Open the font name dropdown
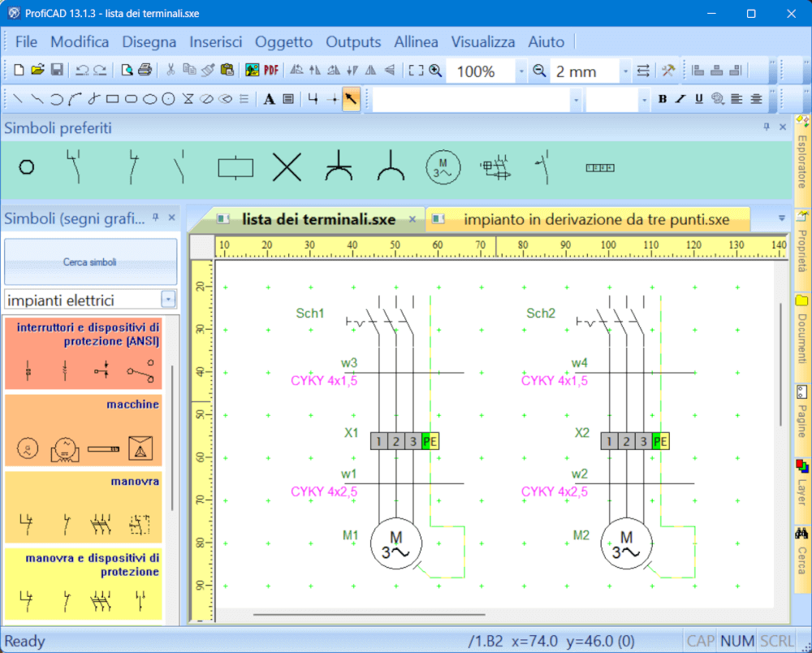Image resolution: width=812 pixels, height=653 pixels. [x=576, y=99]
